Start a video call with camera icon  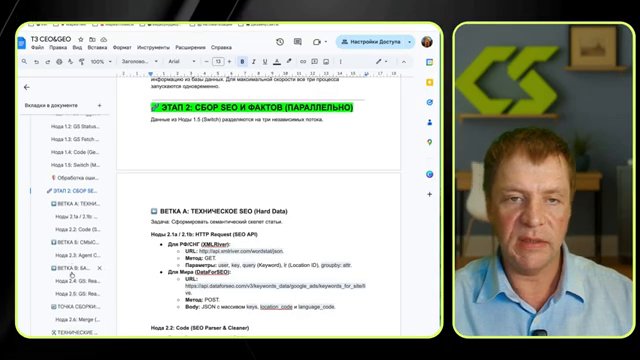[317, 42]
